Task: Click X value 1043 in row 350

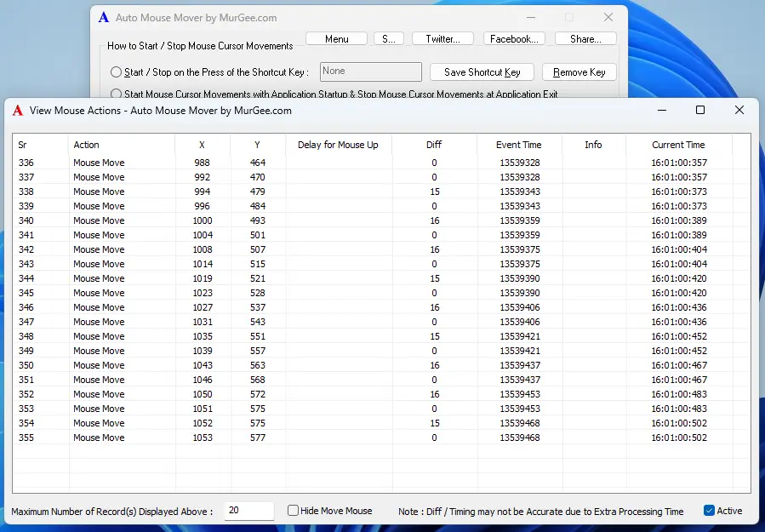Action: pos(203,365)
